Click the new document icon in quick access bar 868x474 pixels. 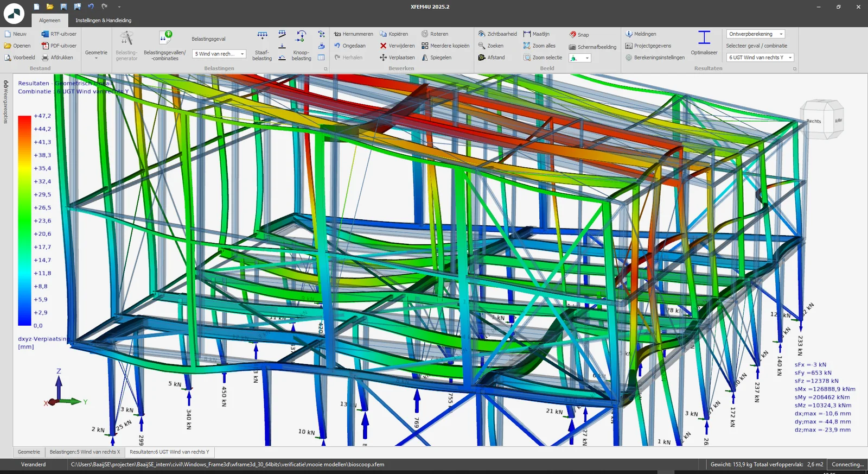tap(36, 7)
